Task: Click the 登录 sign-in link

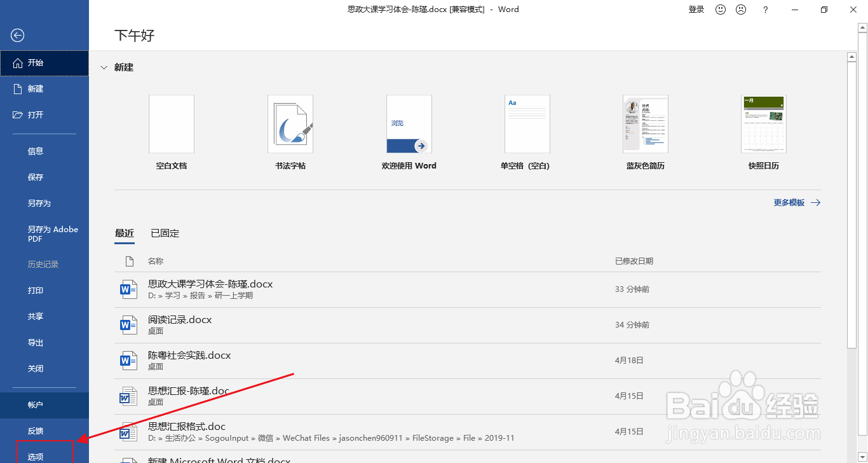Action: (x=696, y=10)
